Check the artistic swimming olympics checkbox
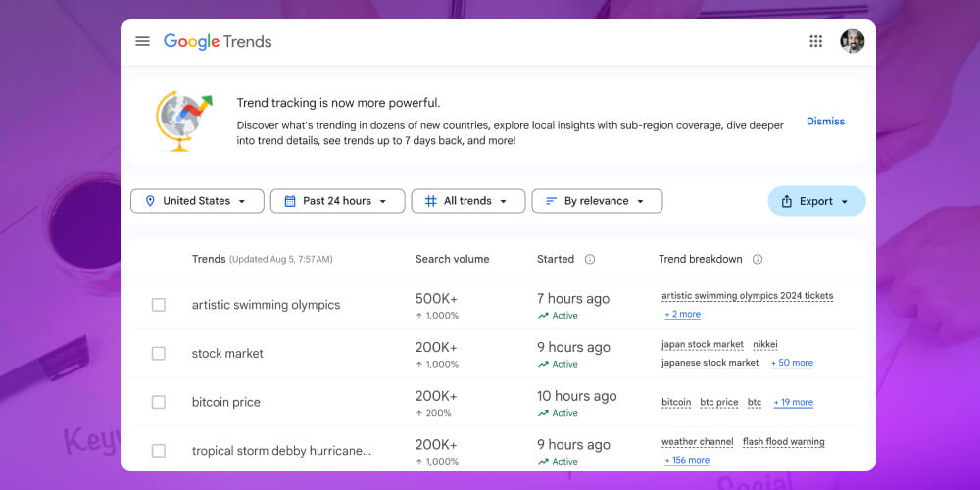Screen dimensions: 980x490 pos(159,305)
